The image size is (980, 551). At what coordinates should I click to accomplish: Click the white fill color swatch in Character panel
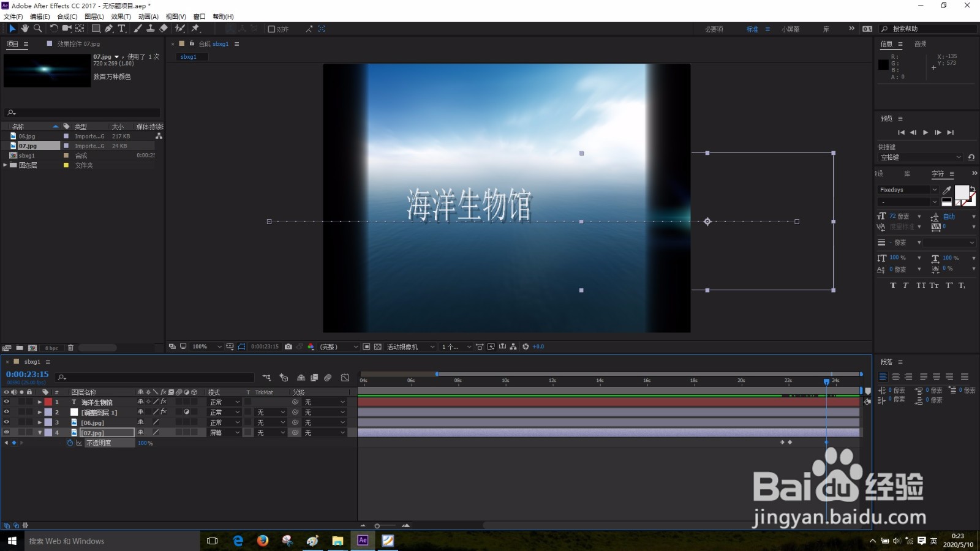click(962, 192)
